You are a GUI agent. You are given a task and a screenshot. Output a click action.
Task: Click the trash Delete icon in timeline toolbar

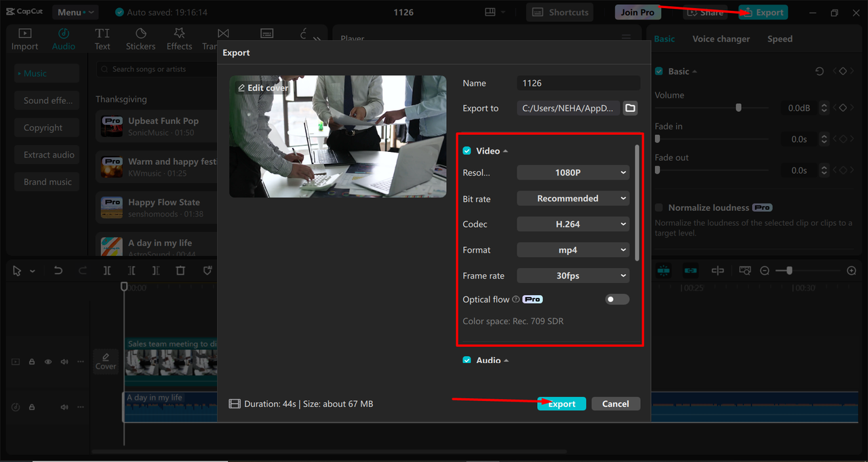[x=180, y=271]
